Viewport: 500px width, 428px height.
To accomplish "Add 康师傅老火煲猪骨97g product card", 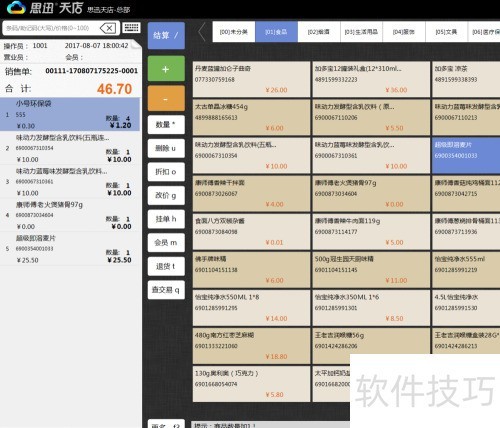I will pos(371,193).
